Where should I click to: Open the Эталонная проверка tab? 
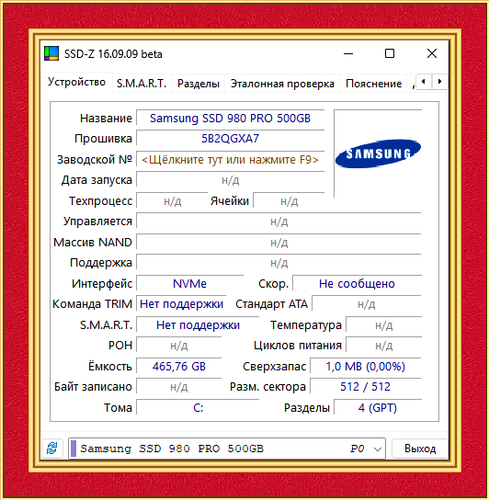[x=282, y=83]
